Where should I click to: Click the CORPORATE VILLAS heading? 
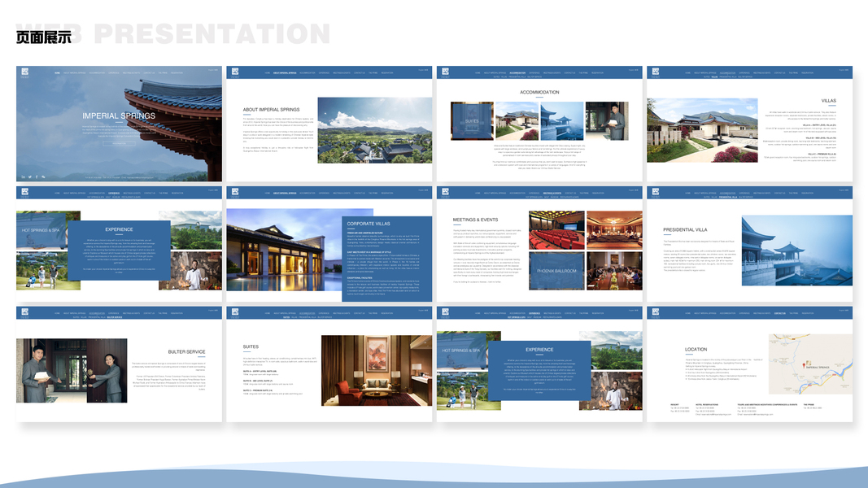[369, 224]
